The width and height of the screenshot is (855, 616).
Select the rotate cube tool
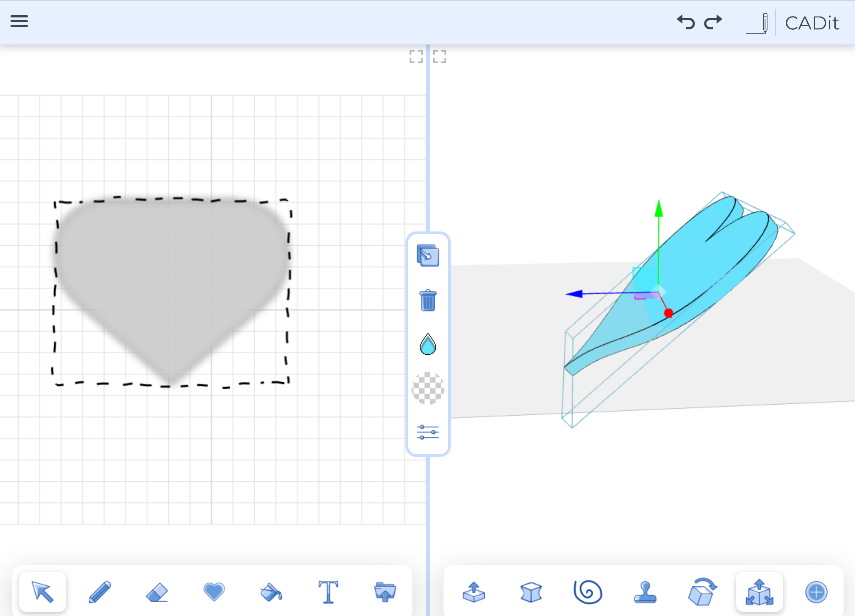pyautogui.click(x=702, y=592)
